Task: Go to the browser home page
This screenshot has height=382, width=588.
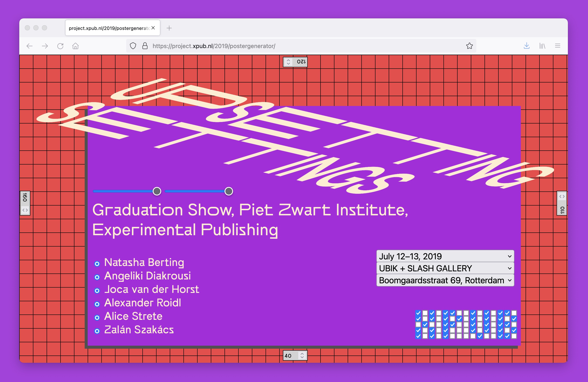Action: click(75, 46)
